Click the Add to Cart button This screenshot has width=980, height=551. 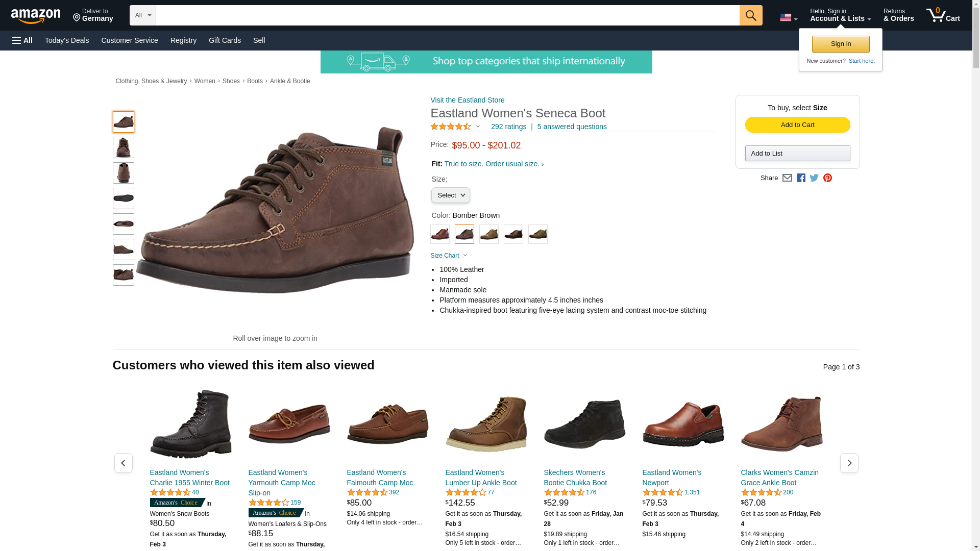797,125
